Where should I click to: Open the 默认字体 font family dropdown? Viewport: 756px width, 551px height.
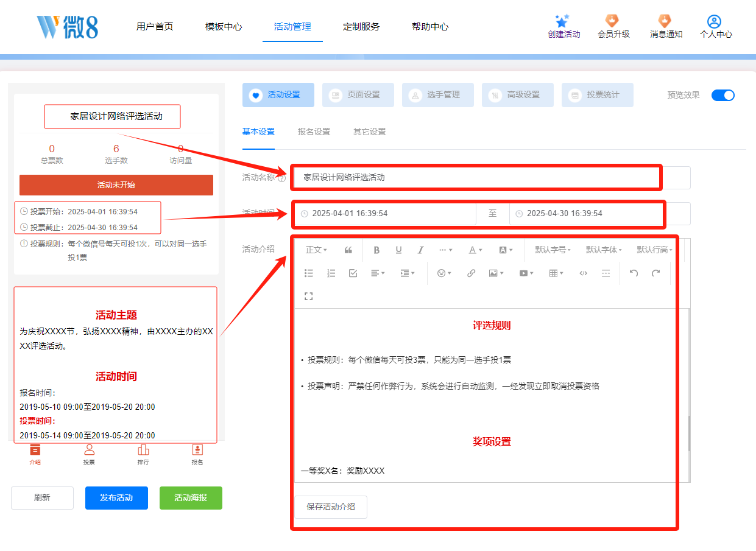604,250
